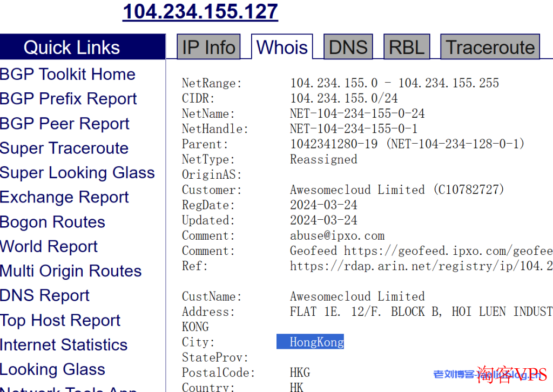Image resolution: width=553 pixels, height=392 pixels.
Task: Click the Parent value 1042341280-19
Action: coord(334,144)
